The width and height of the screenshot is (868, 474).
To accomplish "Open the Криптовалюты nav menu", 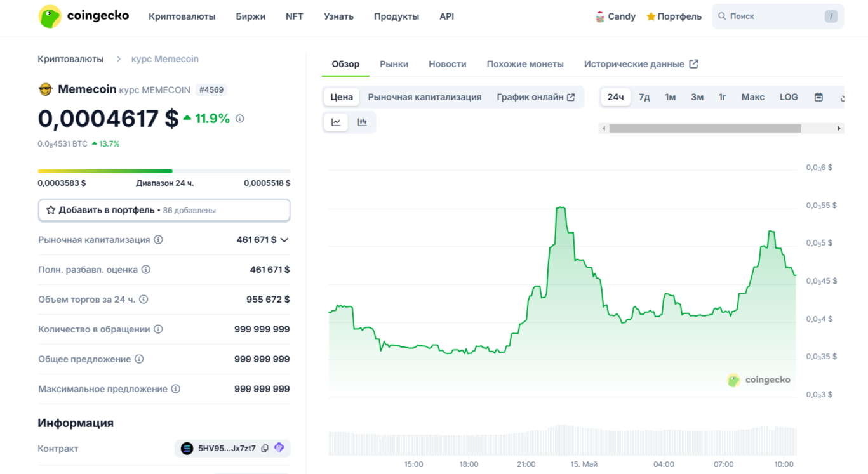I will pyautogui.click(x=182, y=16).
